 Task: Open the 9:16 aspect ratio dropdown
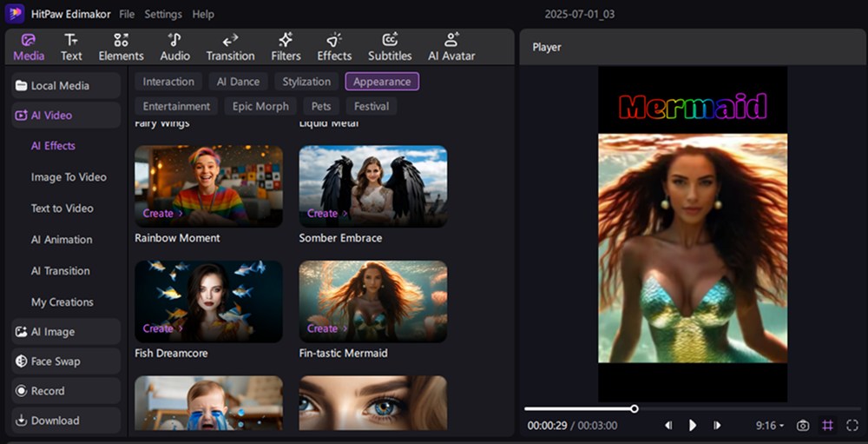point(770,426)
